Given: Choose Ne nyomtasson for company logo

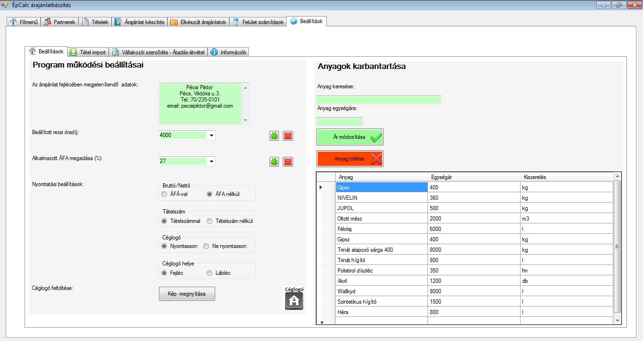Looking at the screenshot, I should 206,246.
